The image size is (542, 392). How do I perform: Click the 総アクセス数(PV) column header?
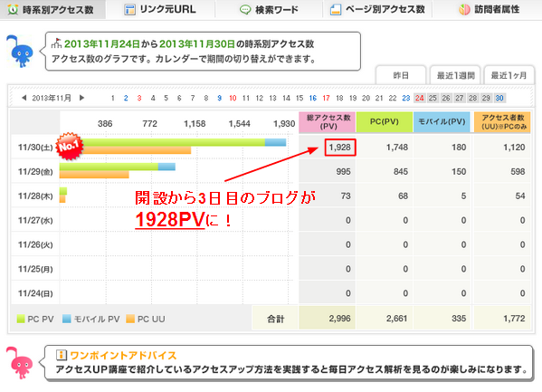328,122
